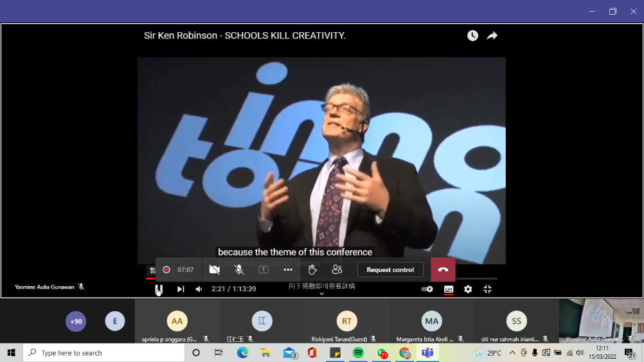644x362 pixels.
Task: Click Microsoft Teams taskbar icon
Action: click(x=427, y=353)
